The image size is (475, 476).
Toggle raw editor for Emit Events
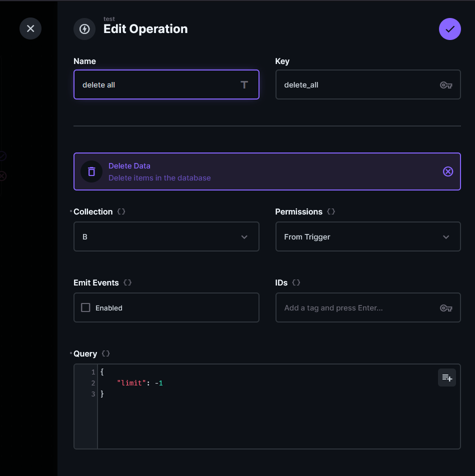pyautogui.click(x=127, y=282)
